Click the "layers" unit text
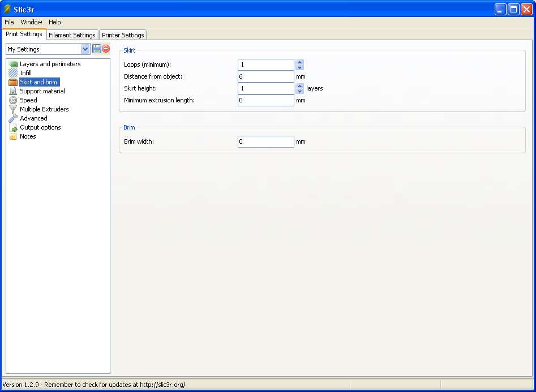 tap(315, 88)
